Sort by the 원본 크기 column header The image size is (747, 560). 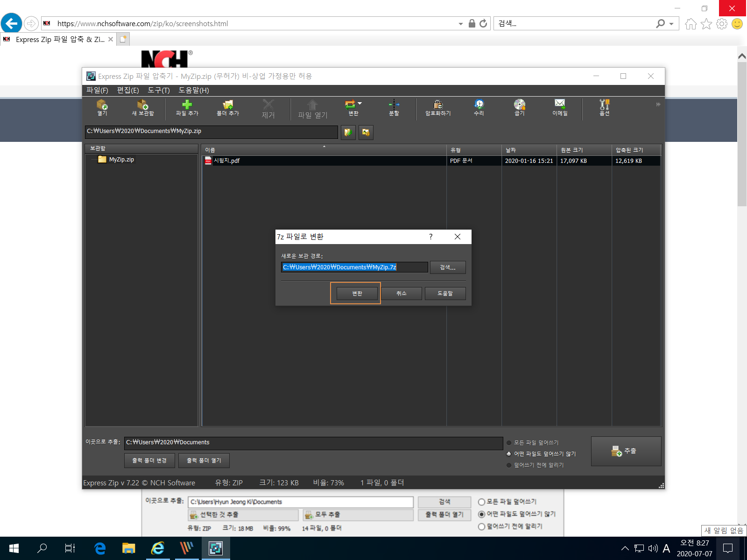tap(585, 150)
